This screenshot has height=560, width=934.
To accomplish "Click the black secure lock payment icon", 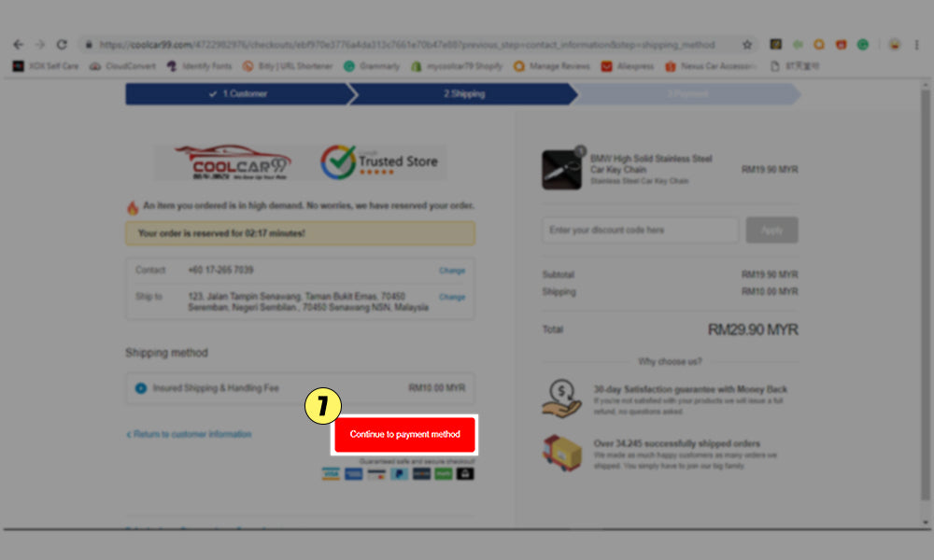I will 465,474.
